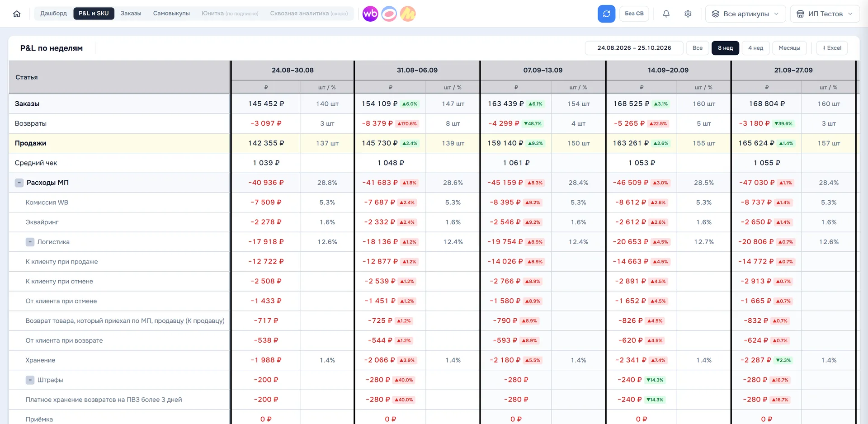868x424 pixels.
Task: Select the '4 нед' period filter
Action: (x=755, y=48)
